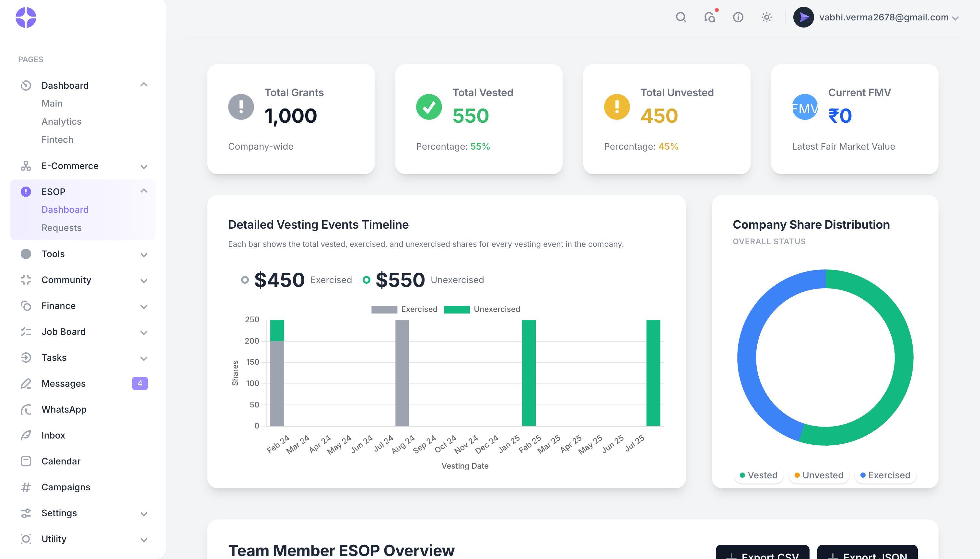
Task: Click the Calendar sidebar icon
Action: click(x=26, y=461)
